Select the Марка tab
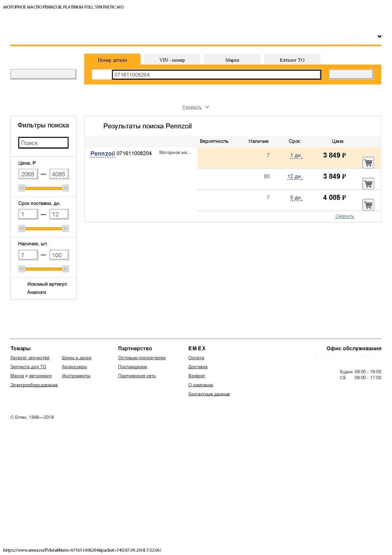 pos(232,60)
